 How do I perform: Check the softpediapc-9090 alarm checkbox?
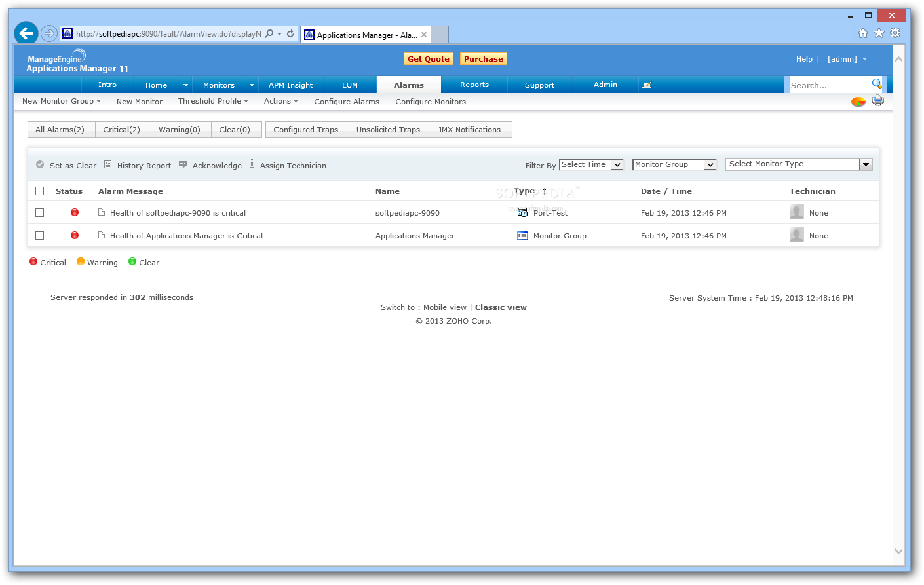point(40,213)
